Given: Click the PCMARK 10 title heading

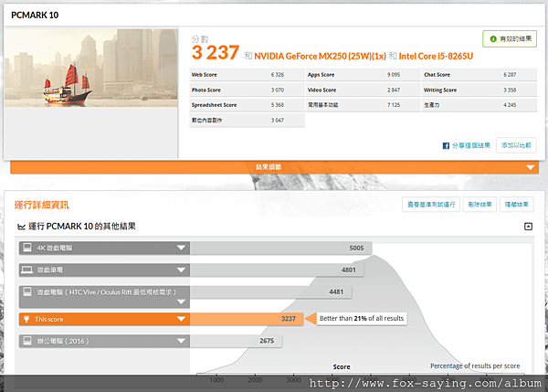Looking at the screenshot, I should 35,15.
